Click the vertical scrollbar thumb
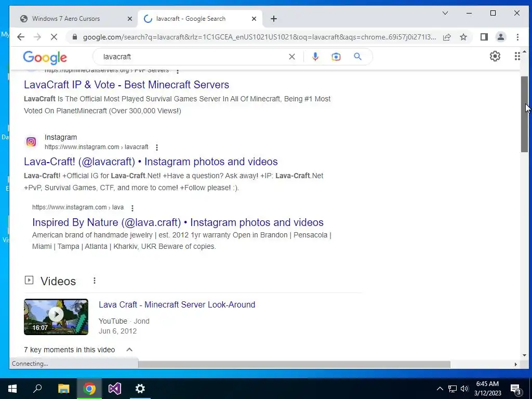 (x=525, y=114)
